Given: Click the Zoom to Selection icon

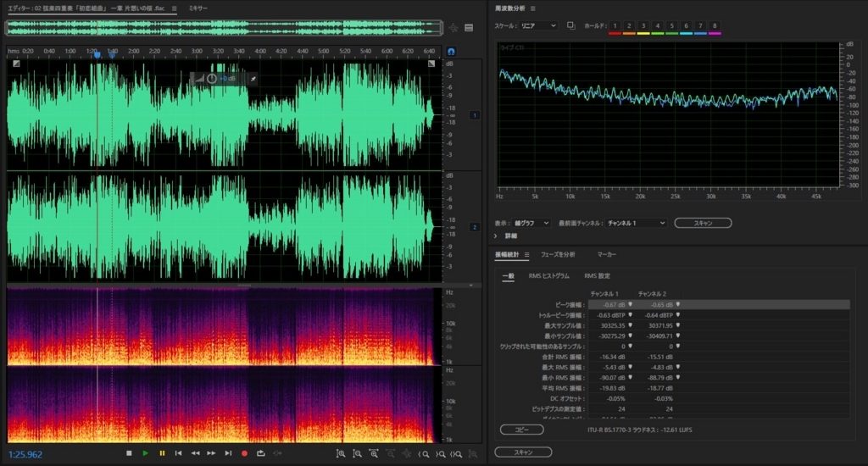Looking at the screenshot, I should [x=456, y=454].
